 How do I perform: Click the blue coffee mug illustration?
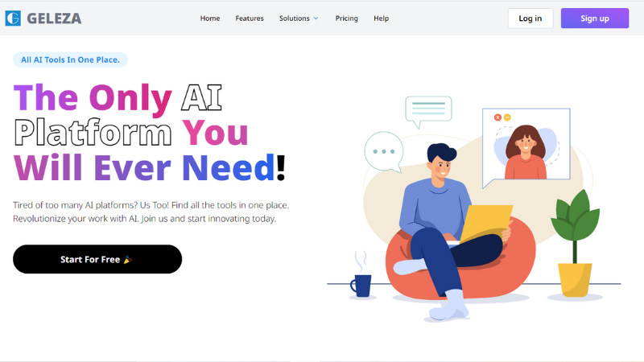coord(361,285)
